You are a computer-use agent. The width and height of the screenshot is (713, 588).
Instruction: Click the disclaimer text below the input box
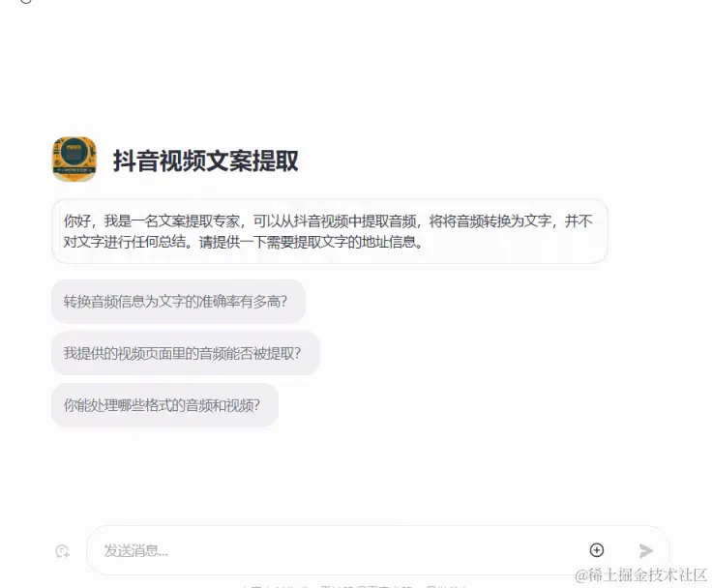(355, 586)
